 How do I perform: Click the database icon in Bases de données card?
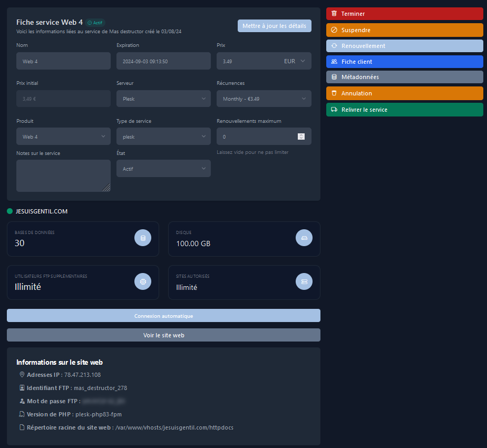point(143,238)
